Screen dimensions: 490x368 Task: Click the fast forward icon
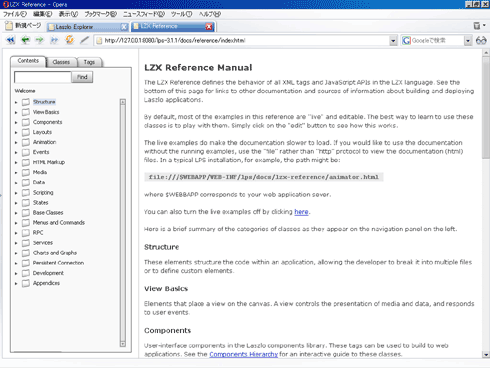point(54,40)
